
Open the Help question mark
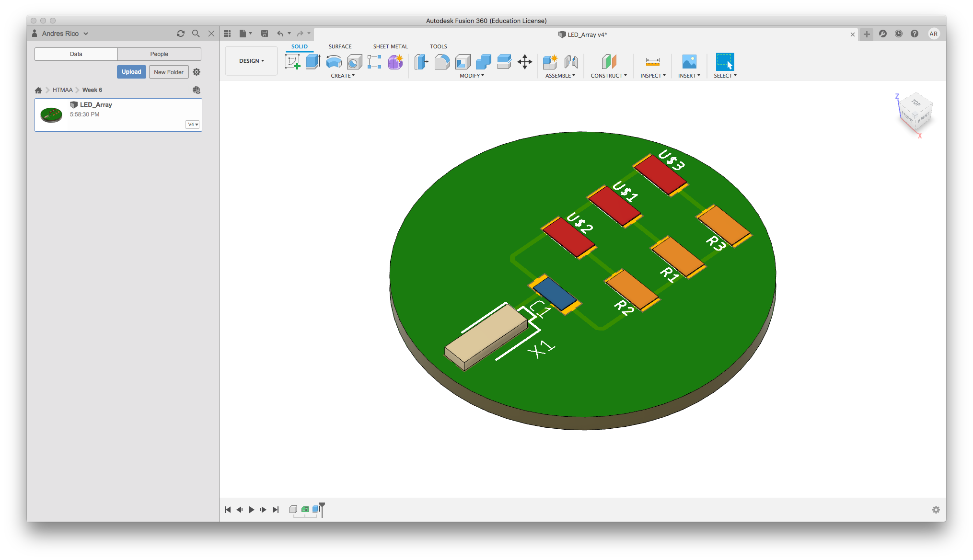pos(915,34)
